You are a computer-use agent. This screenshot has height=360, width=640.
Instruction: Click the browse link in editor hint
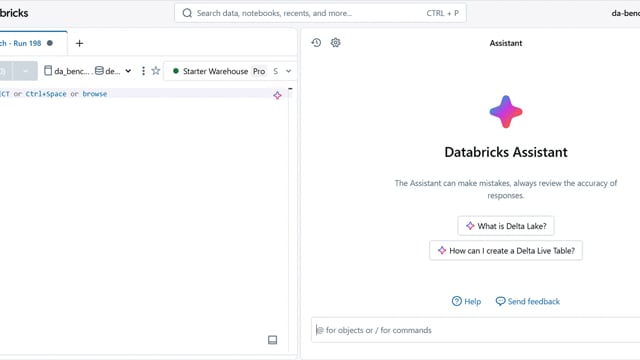click(x=95, y=94)
